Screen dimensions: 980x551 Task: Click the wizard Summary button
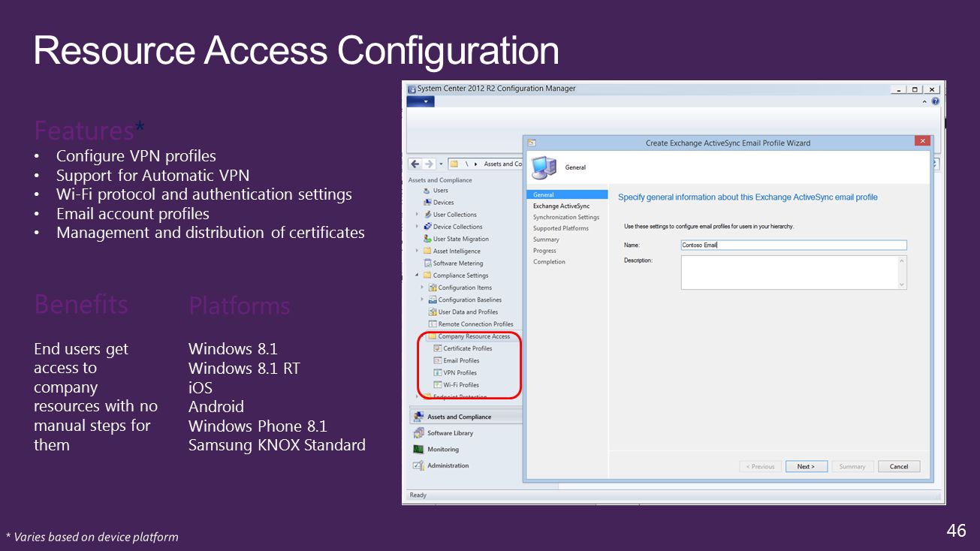(852, 466)
